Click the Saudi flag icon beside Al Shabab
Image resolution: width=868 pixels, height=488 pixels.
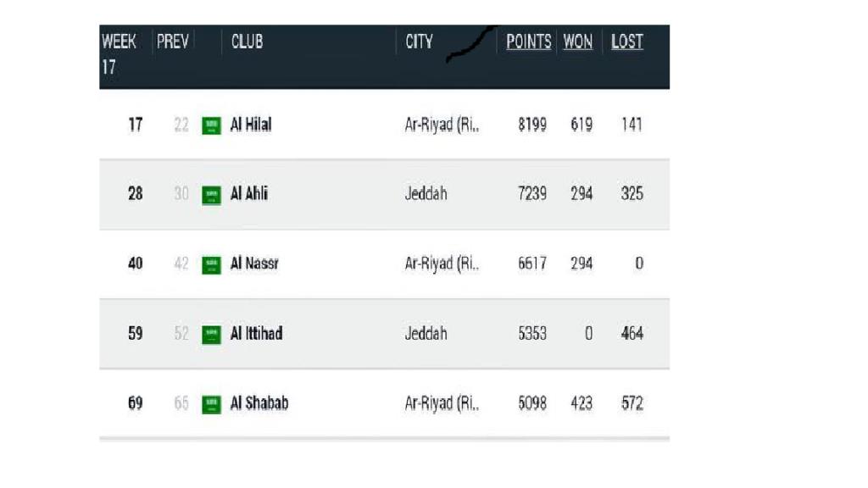211,404
